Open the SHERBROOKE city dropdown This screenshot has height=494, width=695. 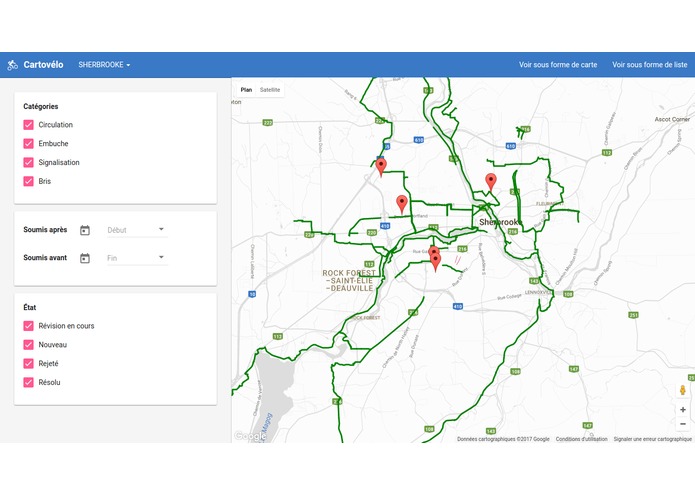point(104,65)
